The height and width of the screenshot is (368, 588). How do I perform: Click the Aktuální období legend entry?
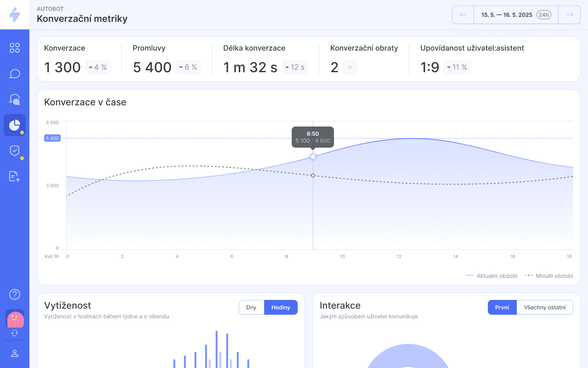[492, 276]
